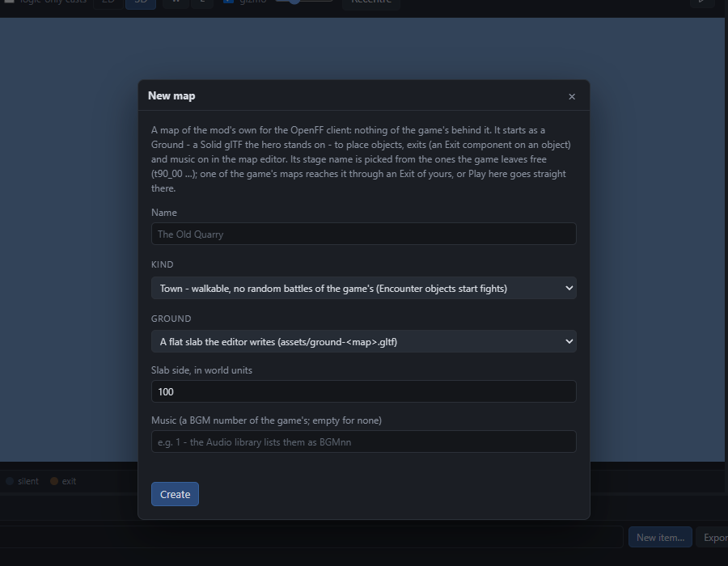The width and height of the screenshot is (728, 566).
Task: Click the slider handle beside gizmo
Action: (294, 2)
